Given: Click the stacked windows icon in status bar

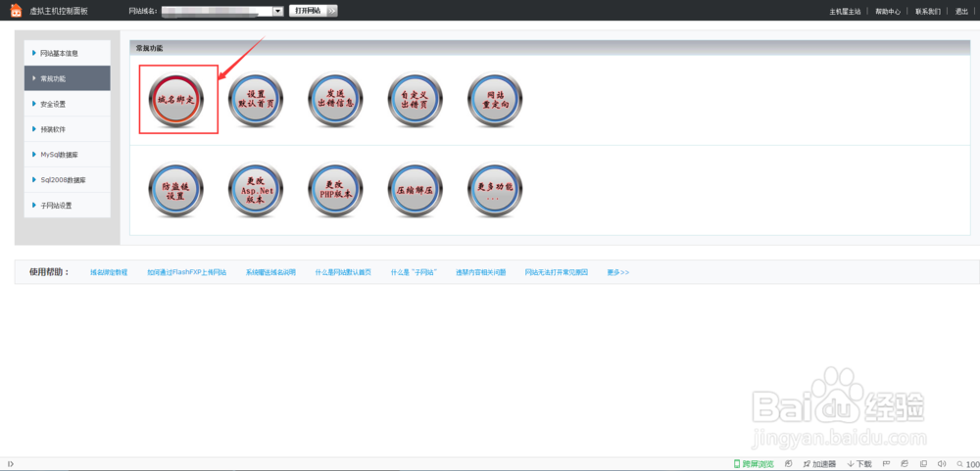Looking at the screenshot, I should (x=923, y=463).
